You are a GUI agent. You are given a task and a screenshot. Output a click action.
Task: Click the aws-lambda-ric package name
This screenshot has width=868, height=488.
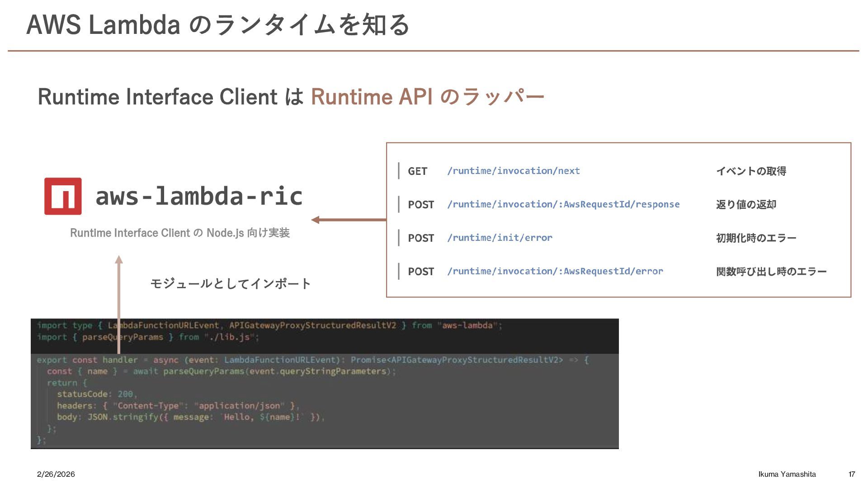tap(199, 196)
